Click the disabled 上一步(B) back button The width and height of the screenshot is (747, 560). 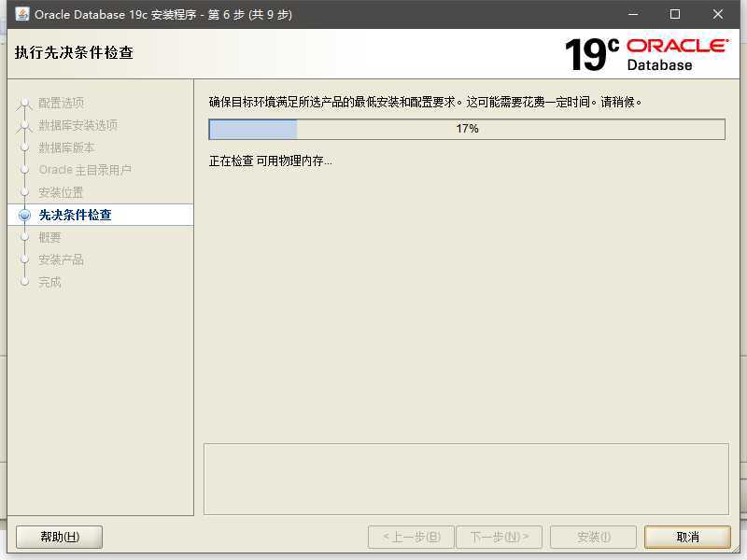point(412,538)
